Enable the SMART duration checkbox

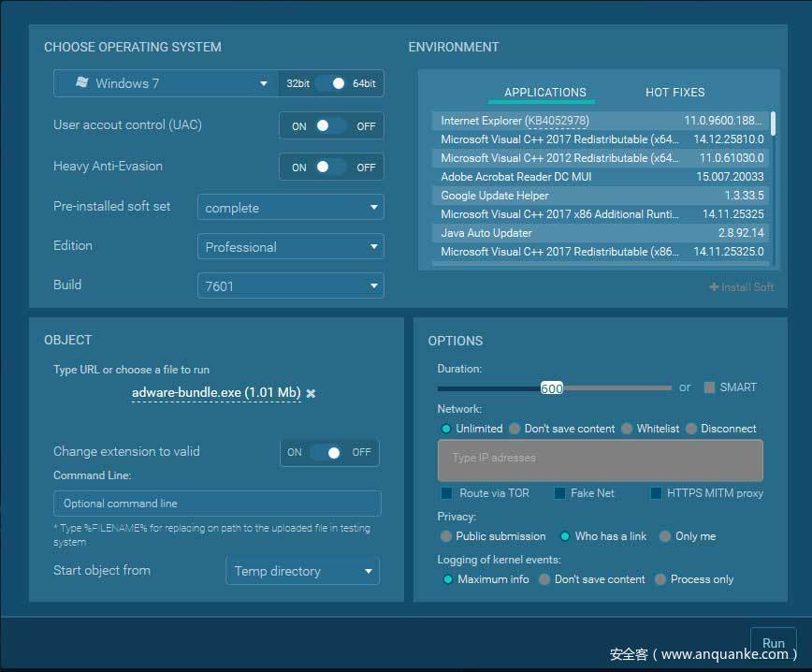[x=709, y=387]
